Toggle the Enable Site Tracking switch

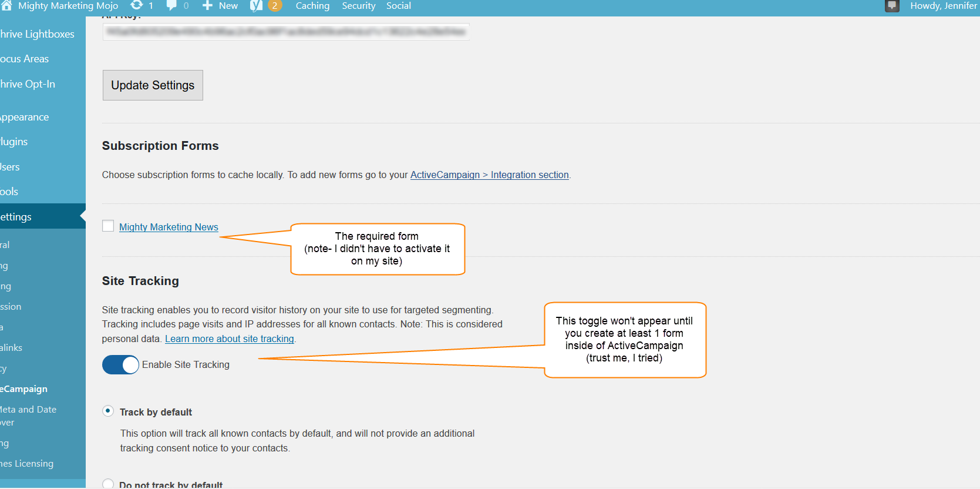coord(120,364)
